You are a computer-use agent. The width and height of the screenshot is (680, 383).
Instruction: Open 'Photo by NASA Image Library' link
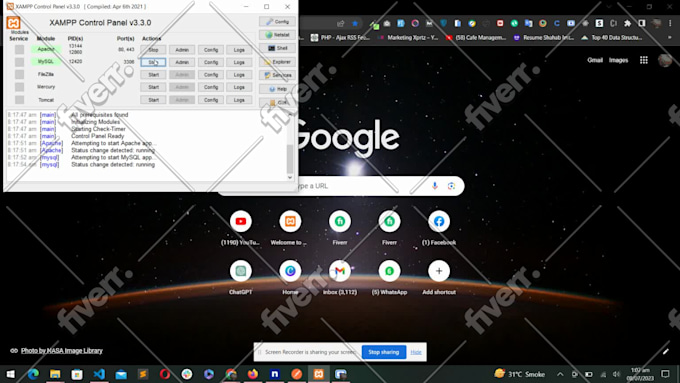click(x=62, y=351)
